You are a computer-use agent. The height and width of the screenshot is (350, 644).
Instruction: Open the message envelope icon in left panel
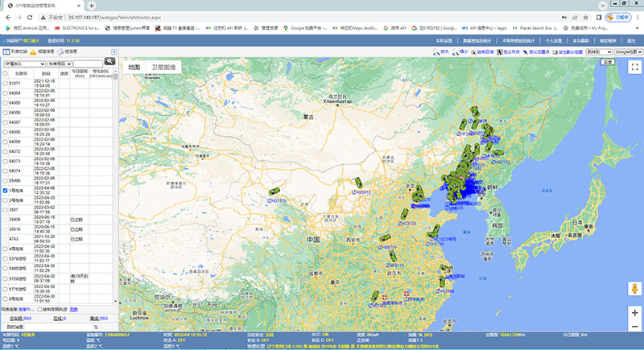tap(60, 51)
